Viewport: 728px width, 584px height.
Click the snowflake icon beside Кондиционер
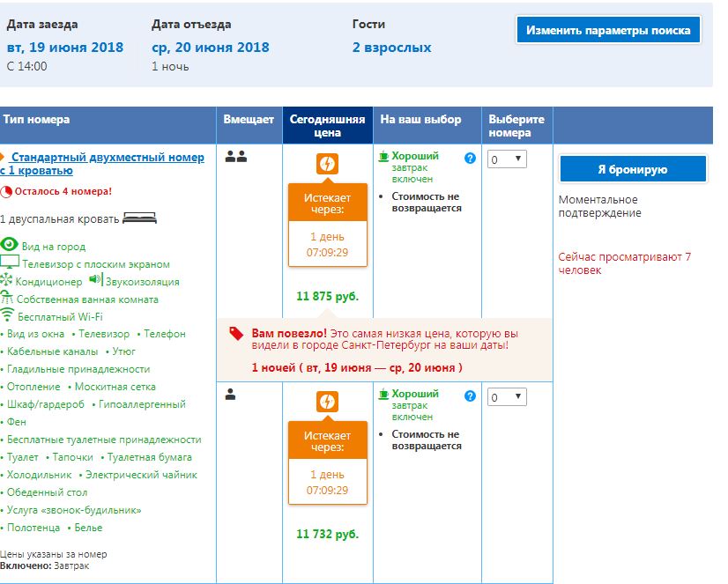[7, 280]
